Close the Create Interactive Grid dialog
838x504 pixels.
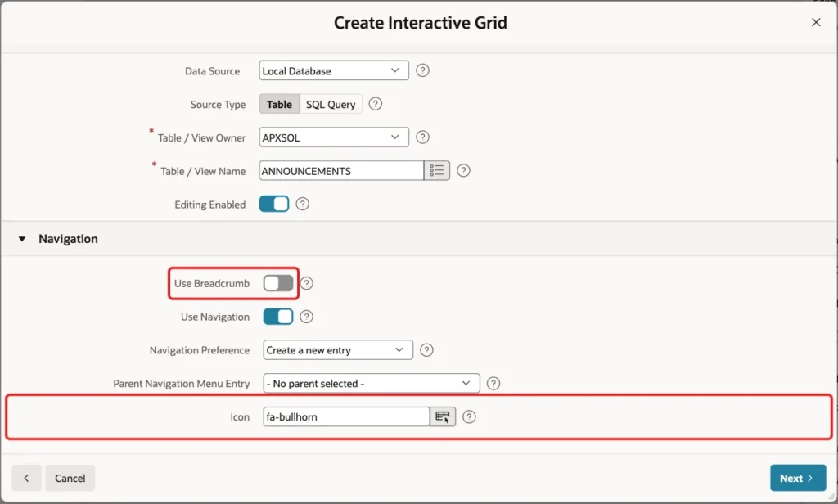[x=816, y=22]
